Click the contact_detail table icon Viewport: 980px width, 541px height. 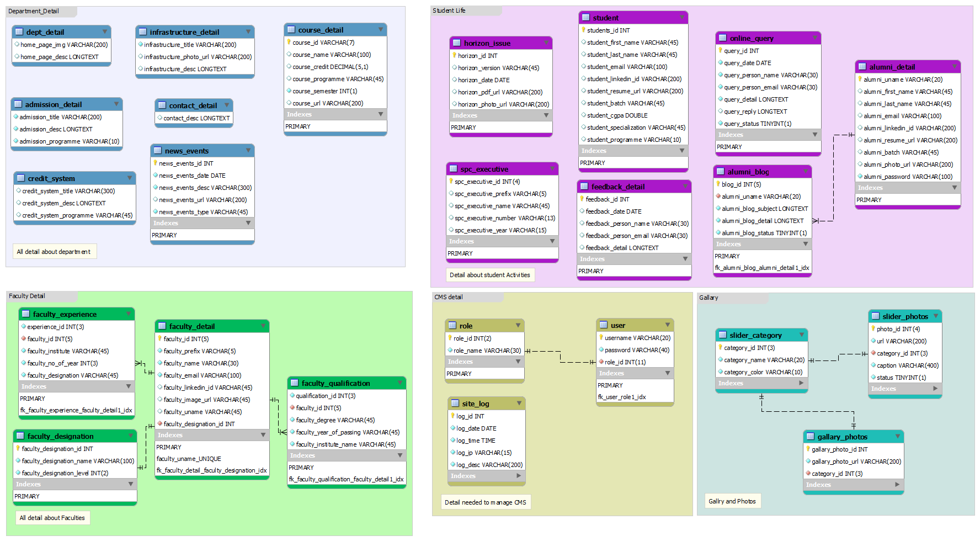point(162,105)
